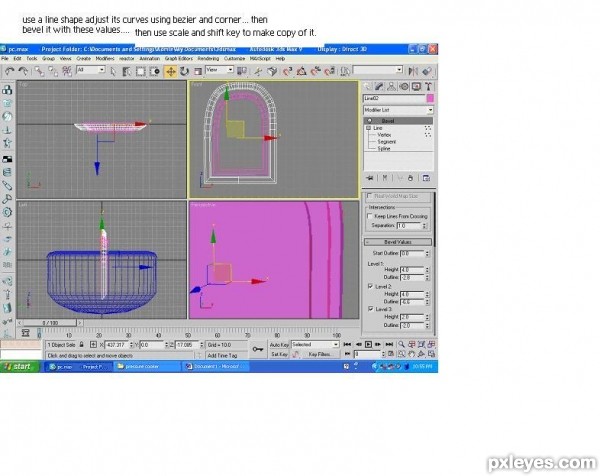
Task: Toggle Selection Lock padlock icon
Action: coord(81,344)
